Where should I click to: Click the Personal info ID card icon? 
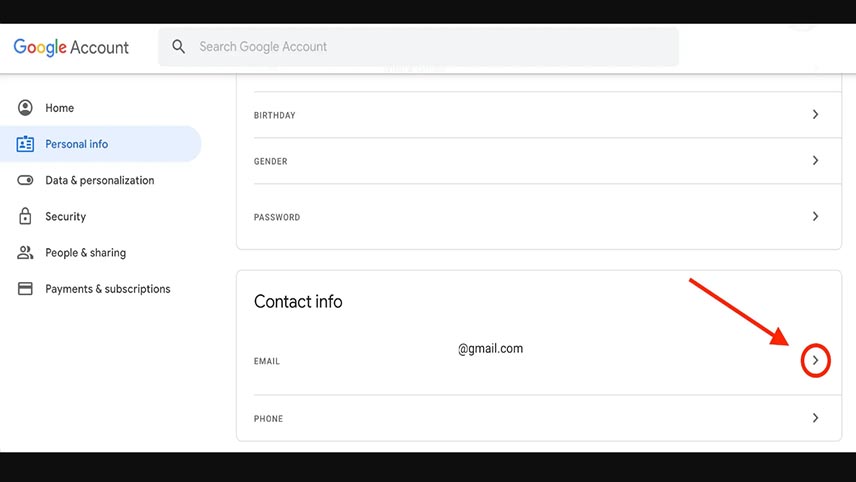[25, 144]
